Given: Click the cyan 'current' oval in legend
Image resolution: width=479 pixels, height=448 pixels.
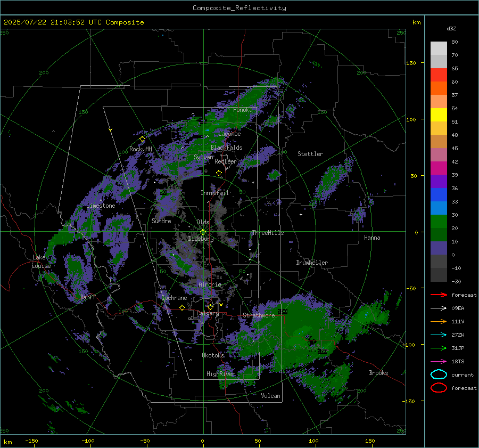Looking at the screenshot, I should 439,374.
